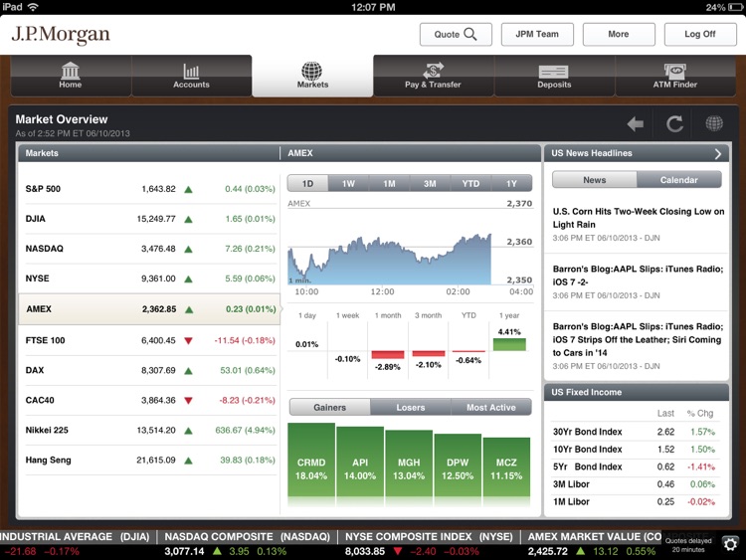Show the Losers list
746x560 pixels.
coord(411,407)
